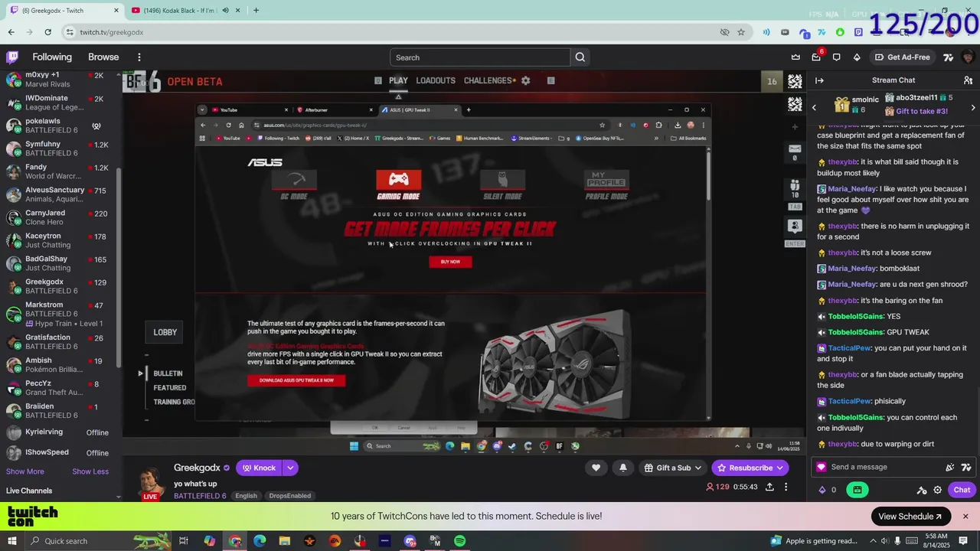
Task: Expand Knock button dropdown arrow
Action: point(290,468)
